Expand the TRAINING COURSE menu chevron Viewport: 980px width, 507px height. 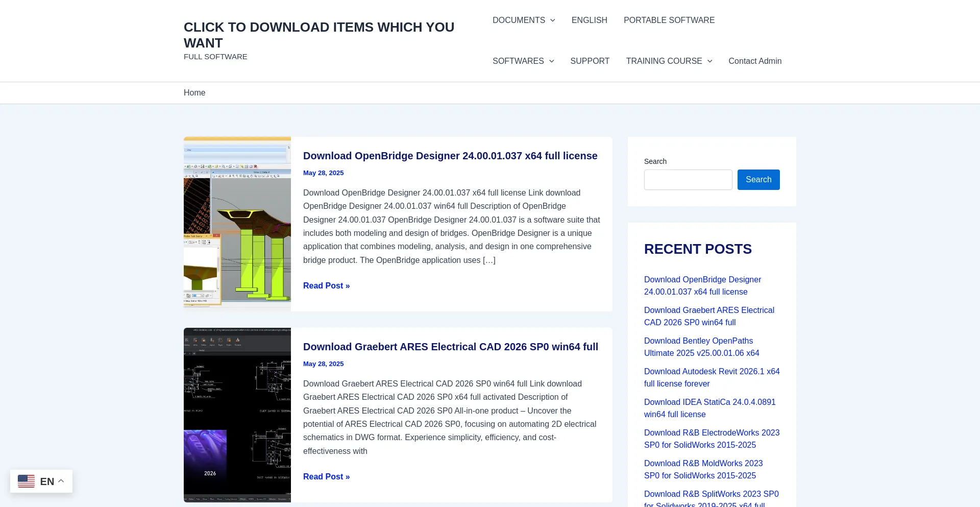point(709,61)
